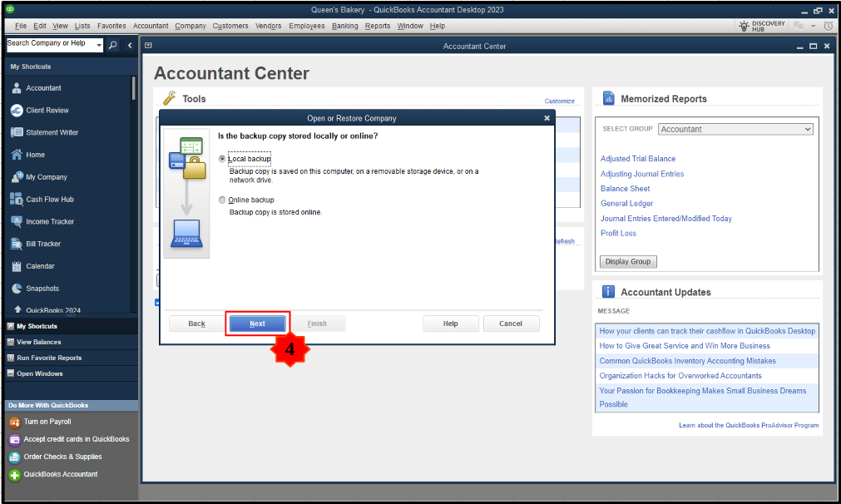Open the Adjusted Trial Balance report link
841x504 pixels.
coord(638,159)
